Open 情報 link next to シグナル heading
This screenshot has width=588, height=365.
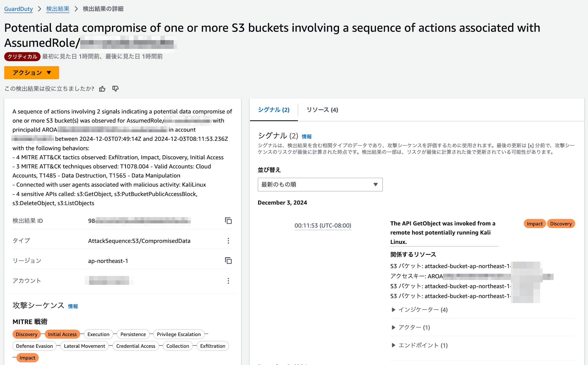tap(307, 136)
